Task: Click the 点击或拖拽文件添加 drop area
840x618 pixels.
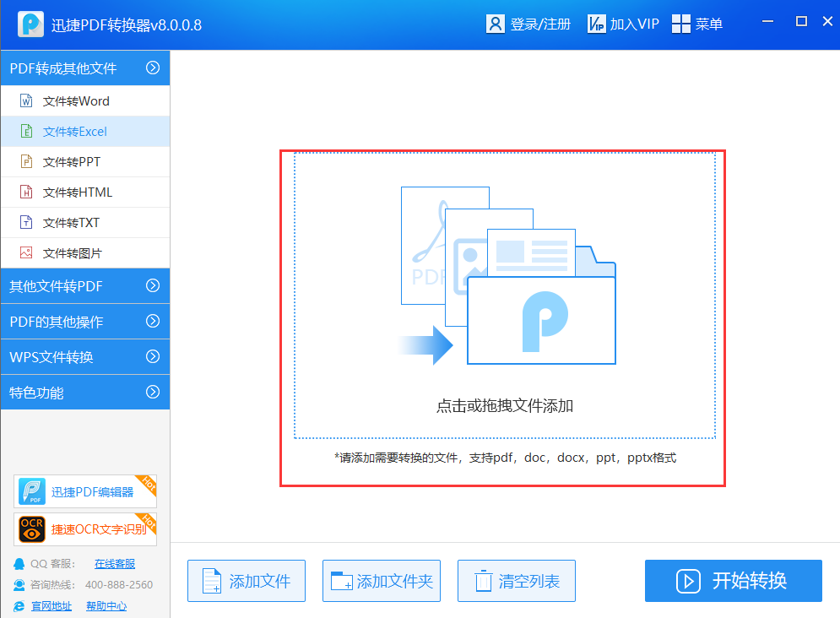Action: click(x=504, y=295)
